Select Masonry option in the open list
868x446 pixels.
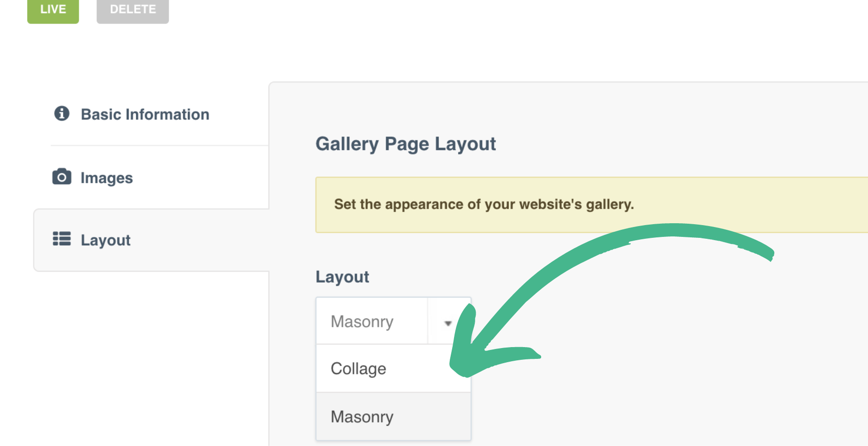tap(362, 417)
